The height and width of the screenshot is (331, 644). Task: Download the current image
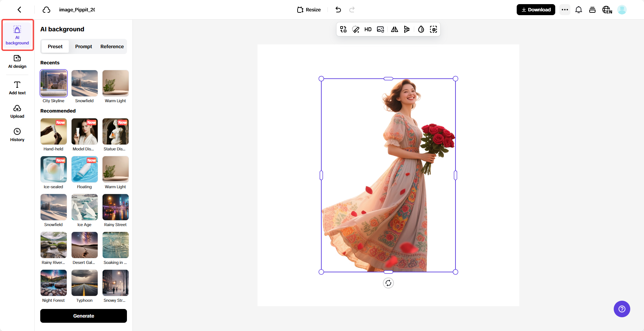536,10
